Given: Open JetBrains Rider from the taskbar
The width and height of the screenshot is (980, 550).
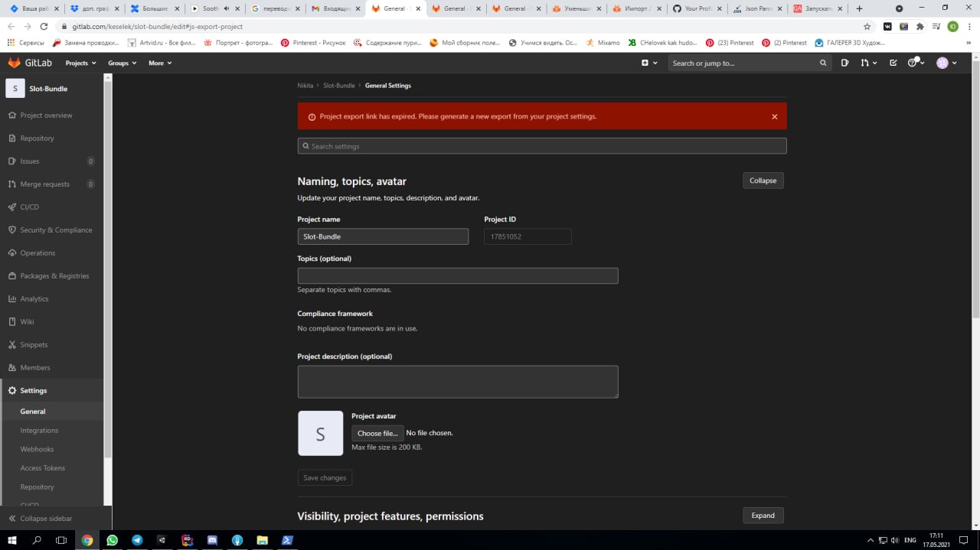Looking at the screenshot, I should point(187,540).
